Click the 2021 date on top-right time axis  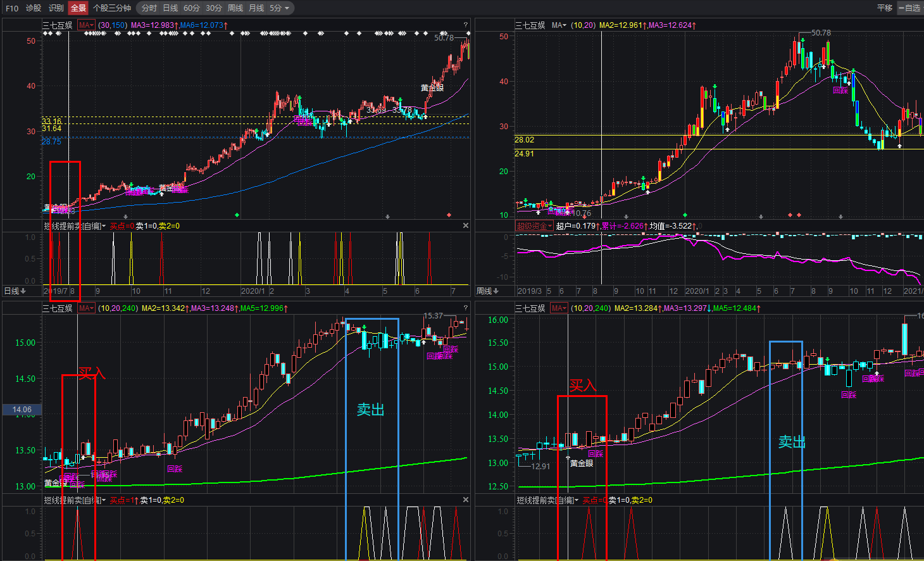coord(913,291)
